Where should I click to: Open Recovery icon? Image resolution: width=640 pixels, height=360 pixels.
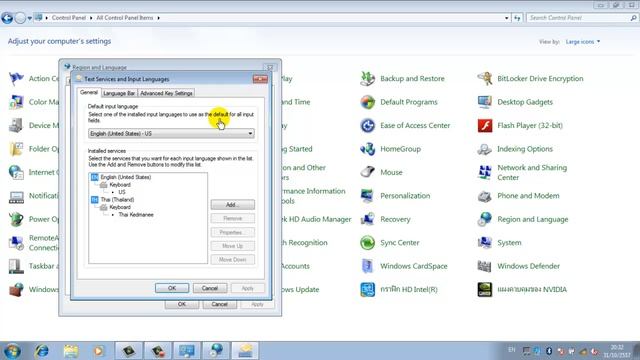(x=367, y=219)
